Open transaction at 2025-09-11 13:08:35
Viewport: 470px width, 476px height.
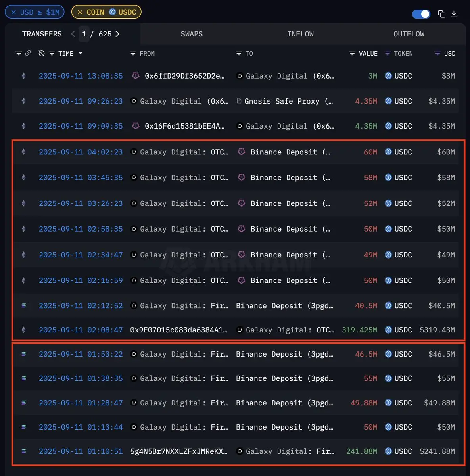pos(81,76)
